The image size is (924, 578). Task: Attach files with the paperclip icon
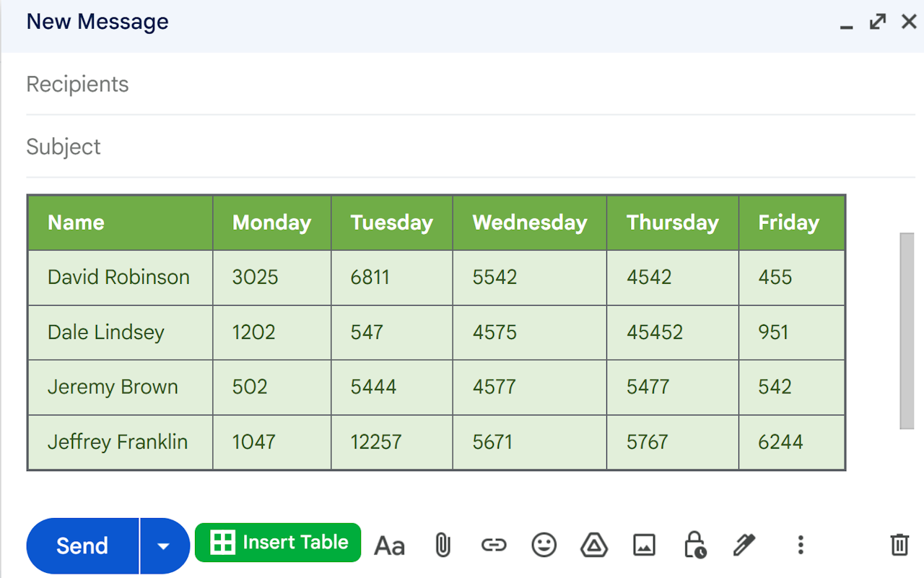point(443,545)
